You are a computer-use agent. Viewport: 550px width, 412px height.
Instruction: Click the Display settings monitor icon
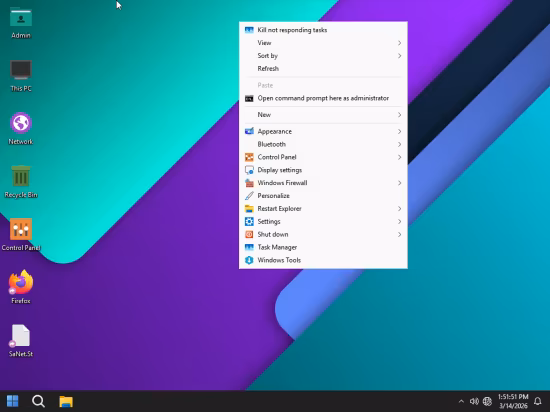click(249, 170)
